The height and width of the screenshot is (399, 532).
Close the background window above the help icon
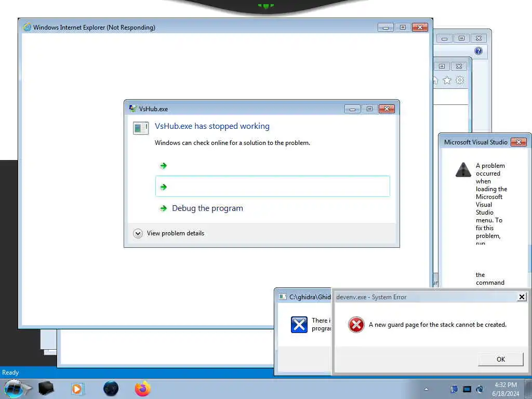pos(478,38)
